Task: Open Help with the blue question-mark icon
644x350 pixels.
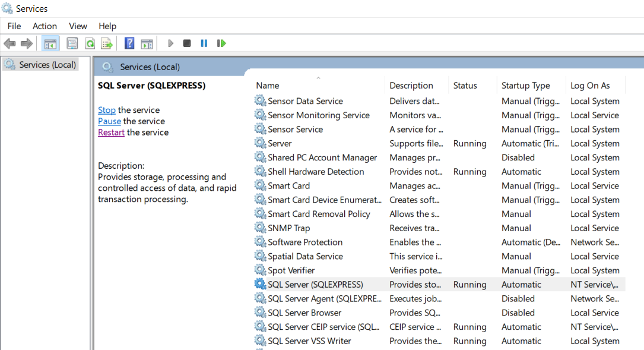Action: coord(129,43)
